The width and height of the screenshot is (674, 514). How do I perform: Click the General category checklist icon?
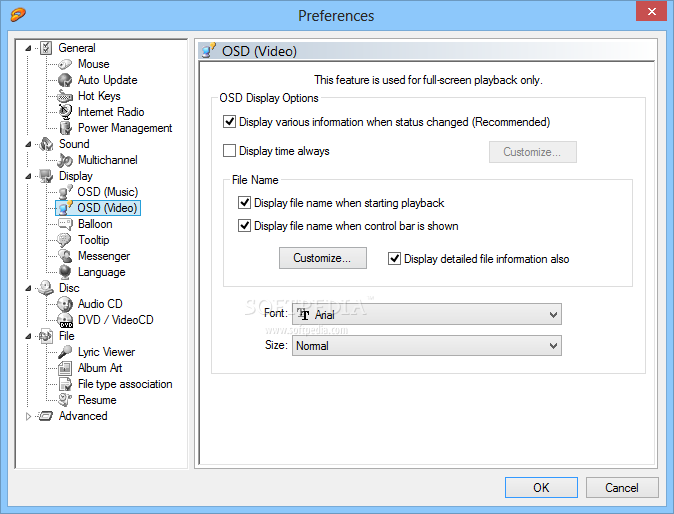46,48
